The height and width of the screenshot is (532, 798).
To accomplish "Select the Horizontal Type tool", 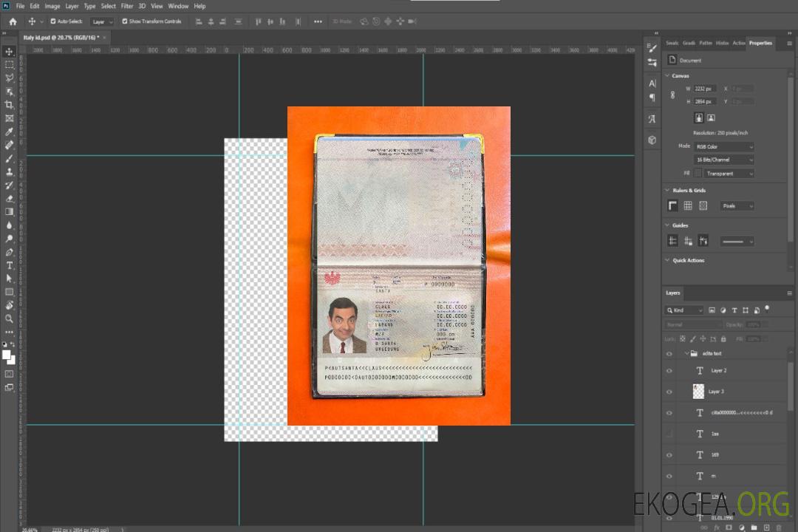I will [x=9, y=265].
